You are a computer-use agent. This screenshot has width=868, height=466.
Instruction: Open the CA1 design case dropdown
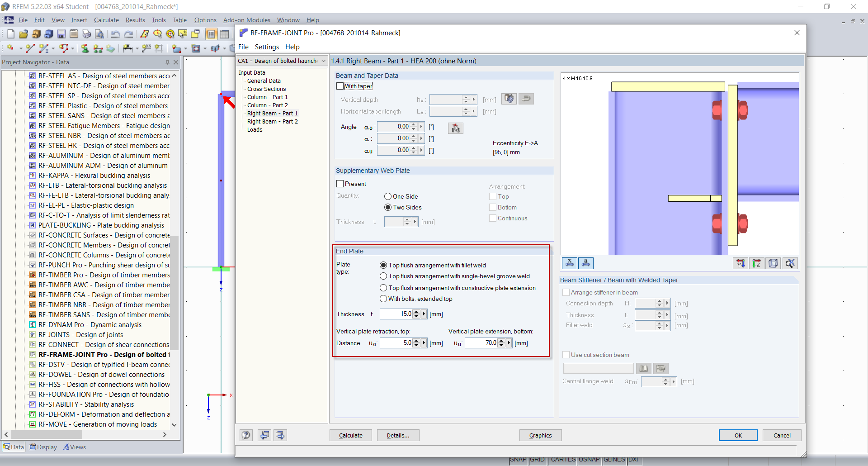(323, 61)
